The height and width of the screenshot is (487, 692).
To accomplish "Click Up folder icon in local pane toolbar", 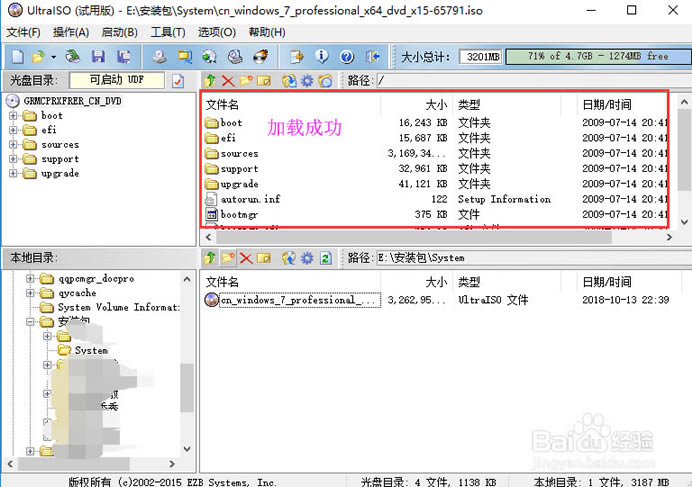I will tap(210, 258).
